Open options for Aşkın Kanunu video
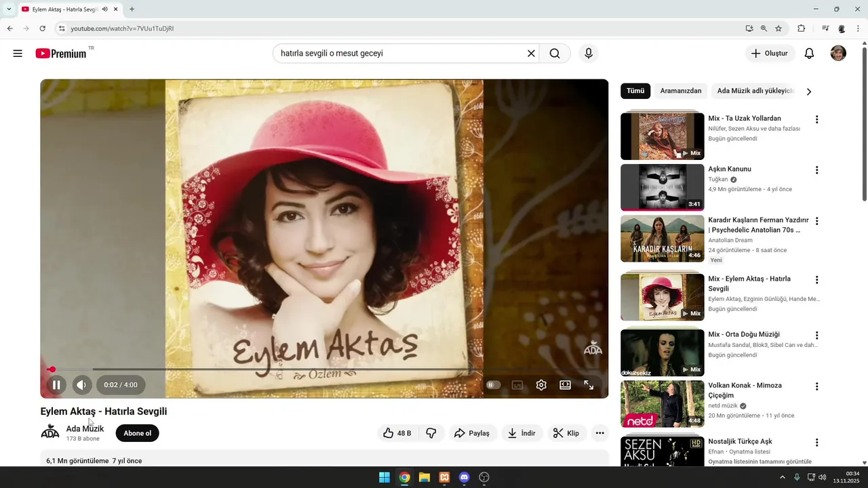Viewport: 868px width, 488px height. (816, 170)
